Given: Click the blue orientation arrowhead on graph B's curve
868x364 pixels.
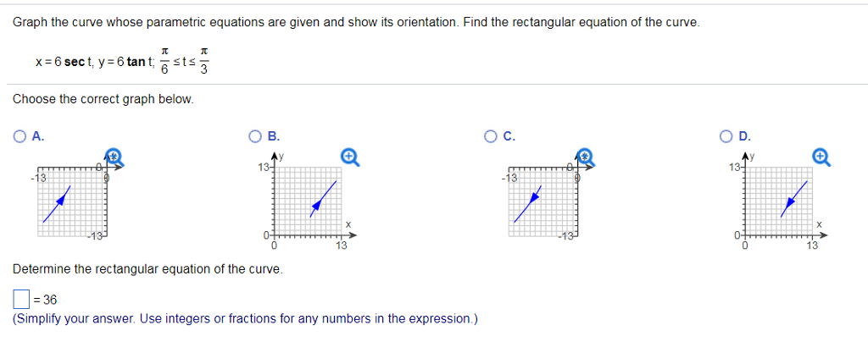Looking at the screenshot, I should 317,207.
